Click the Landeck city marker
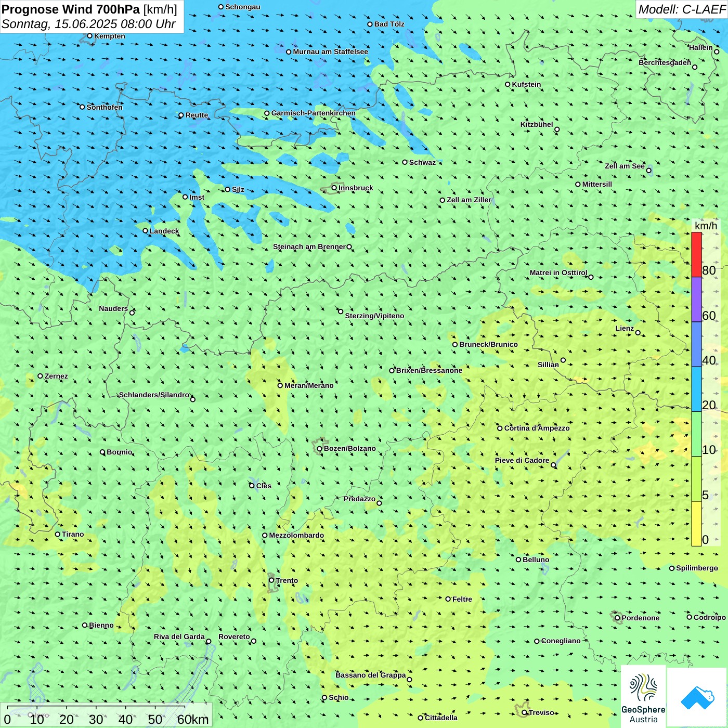 coord(145,231)
